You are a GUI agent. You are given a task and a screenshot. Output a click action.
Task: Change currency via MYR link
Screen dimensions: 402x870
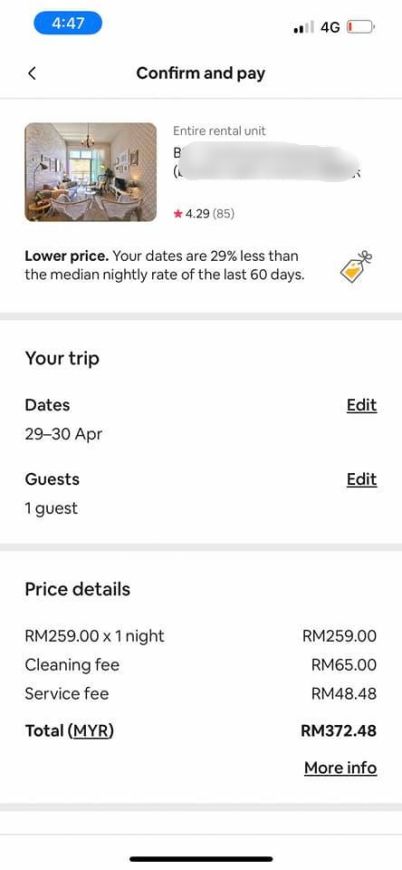91,731
